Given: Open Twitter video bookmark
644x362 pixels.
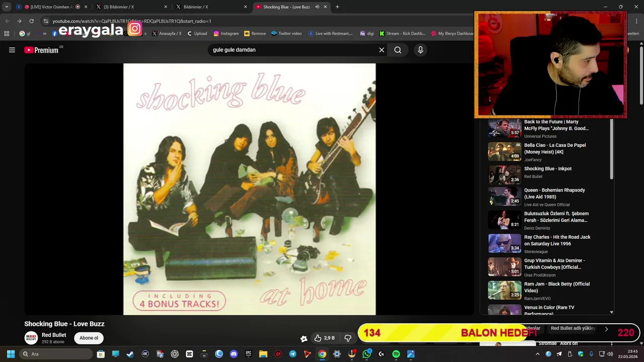Looking at the screenshot, I should point(286,34).
